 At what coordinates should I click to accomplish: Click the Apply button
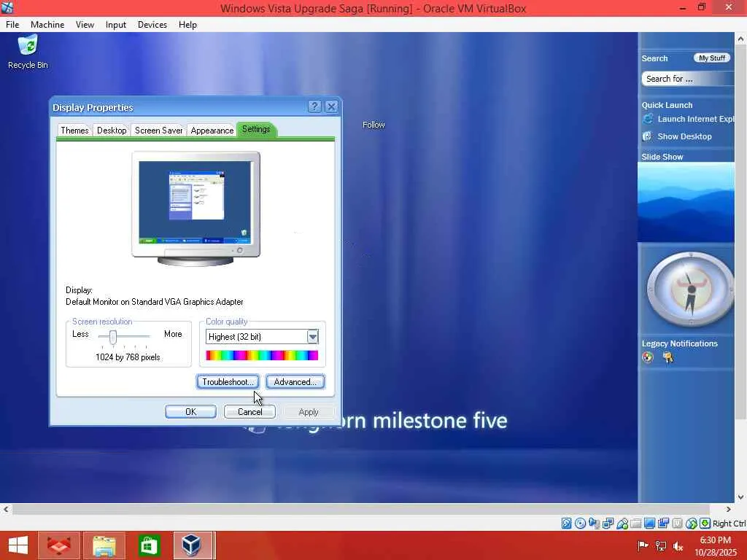[309, 412]
